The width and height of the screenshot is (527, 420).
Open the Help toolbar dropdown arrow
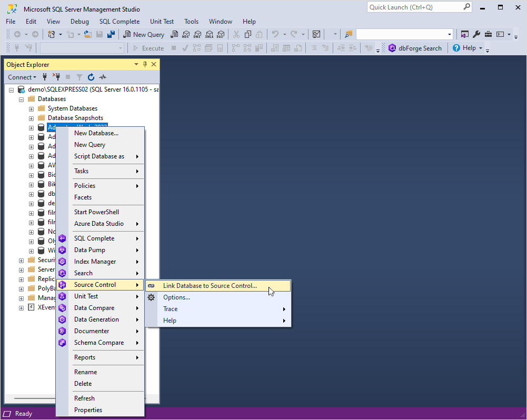click(x=481, y=48)
